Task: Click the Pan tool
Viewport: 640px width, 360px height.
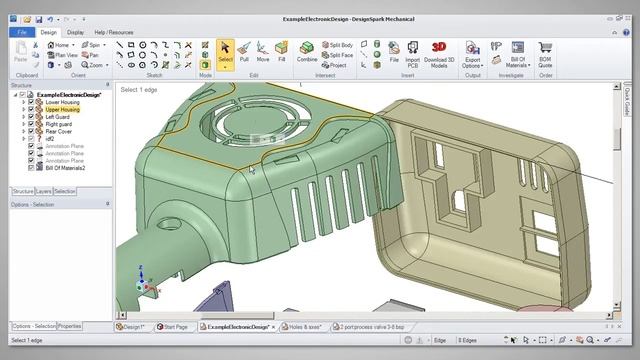Action: pos(90,55)
